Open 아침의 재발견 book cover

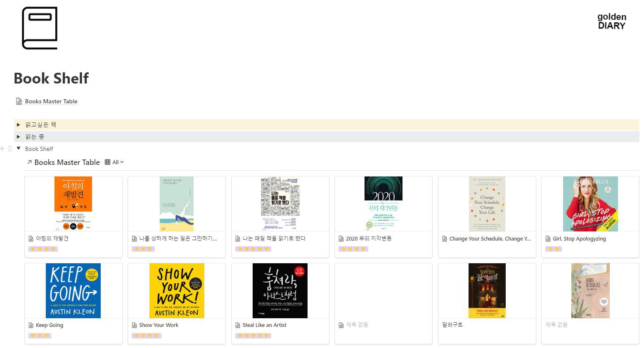click(73, 204)
